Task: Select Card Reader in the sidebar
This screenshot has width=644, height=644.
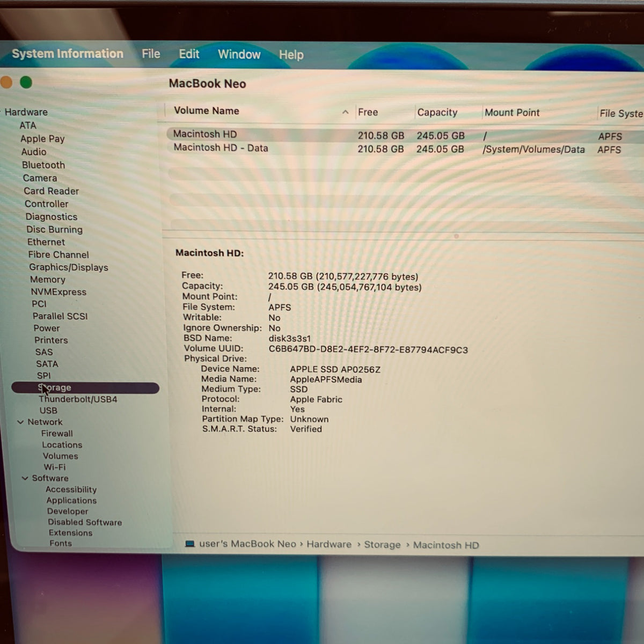Action: 52,191
